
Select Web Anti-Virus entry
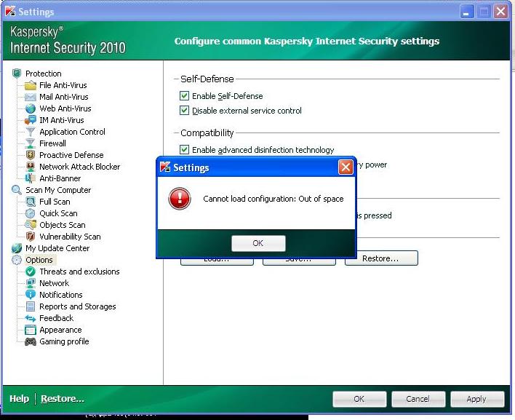[x=65, y=108]
